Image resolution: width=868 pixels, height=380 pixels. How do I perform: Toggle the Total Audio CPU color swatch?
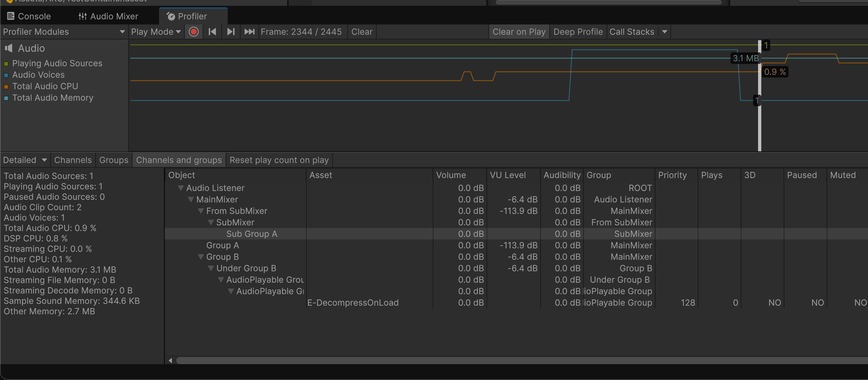(x=6, y=86)
